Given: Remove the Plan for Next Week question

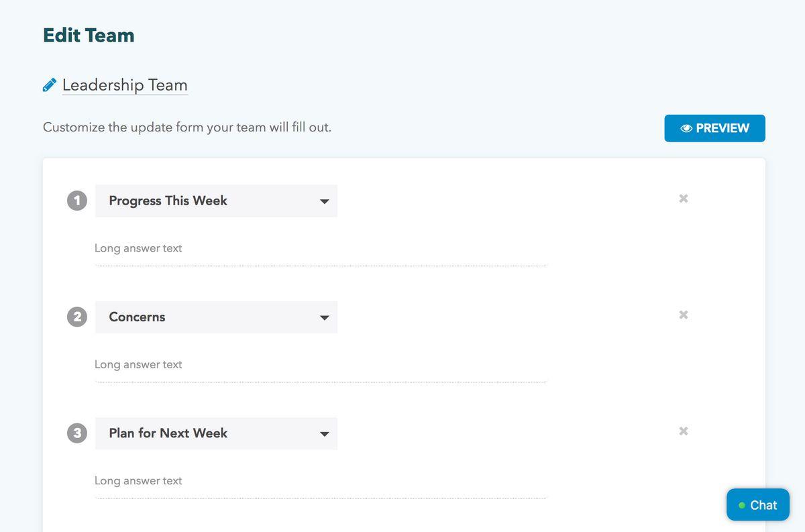Looking at the screenshot, I should click(683, 431).
